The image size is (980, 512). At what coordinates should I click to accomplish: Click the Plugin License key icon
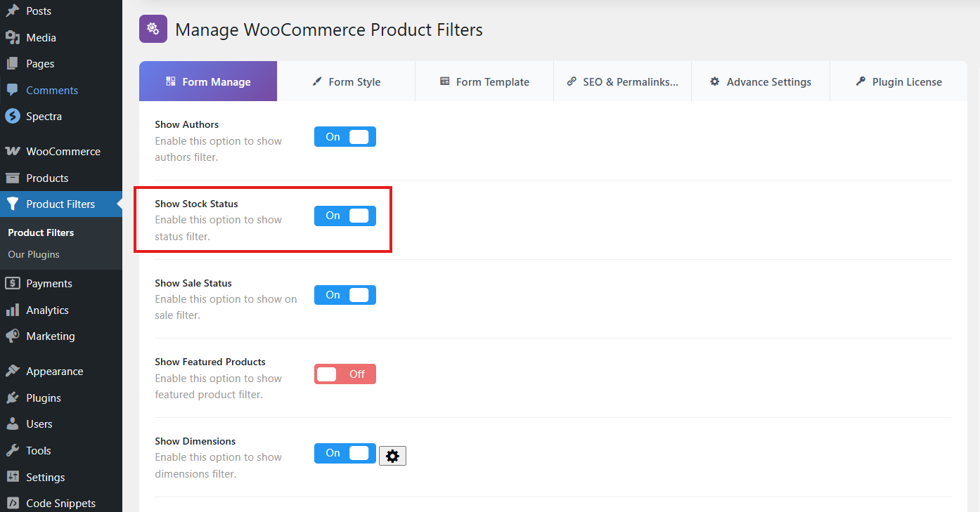pyautogui.click(x=860, y=81)
